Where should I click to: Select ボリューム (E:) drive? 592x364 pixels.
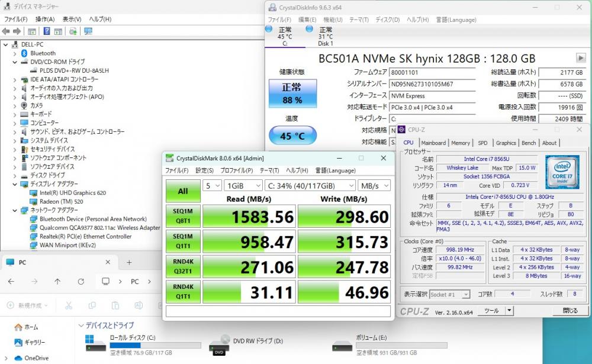pos(390,344)
